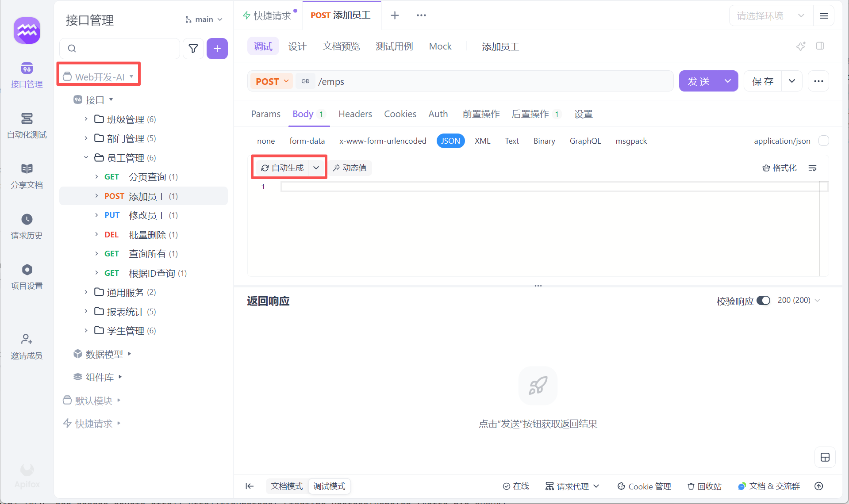The width and height of the screenshot is (849, 504).
Task: Open 文档 & 交流群 link
Action: 769,486
